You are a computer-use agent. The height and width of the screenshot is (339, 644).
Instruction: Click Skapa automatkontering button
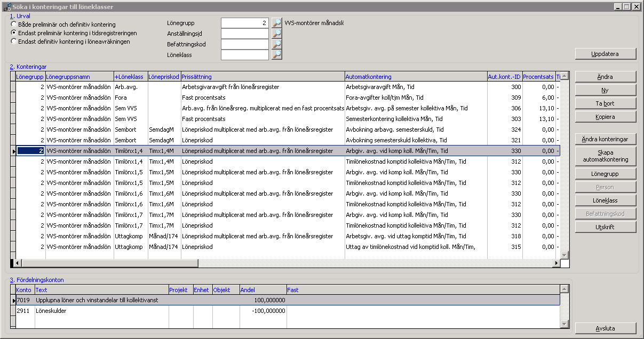pyautogui.click(x=606, y=156)
